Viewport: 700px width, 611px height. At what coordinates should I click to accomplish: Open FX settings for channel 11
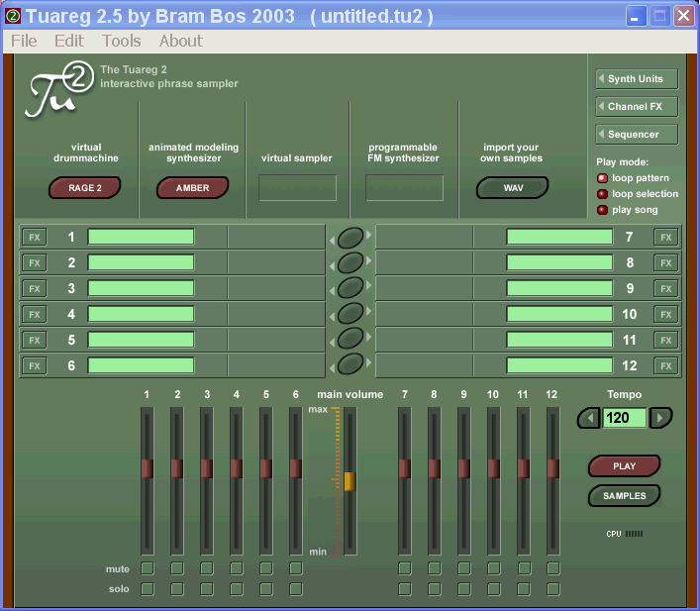(665, 341)
